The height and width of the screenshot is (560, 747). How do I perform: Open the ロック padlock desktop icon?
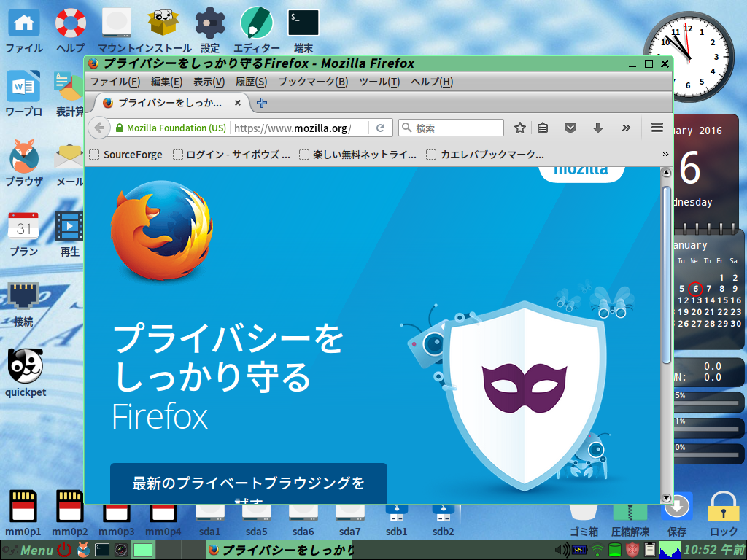click(x=723, y=506)
